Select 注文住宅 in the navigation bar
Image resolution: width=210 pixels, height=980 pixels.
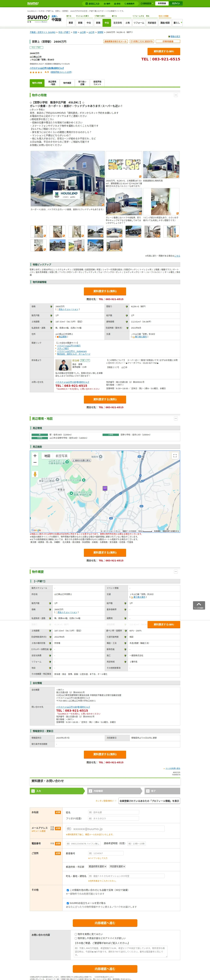(117, 23)
